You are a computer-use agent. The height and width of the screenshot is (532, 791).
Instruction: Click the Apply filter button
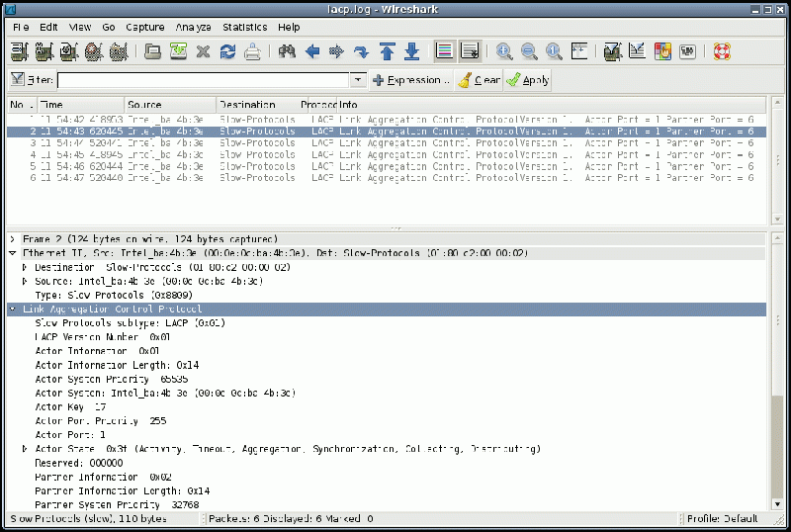tap(528, 80)
